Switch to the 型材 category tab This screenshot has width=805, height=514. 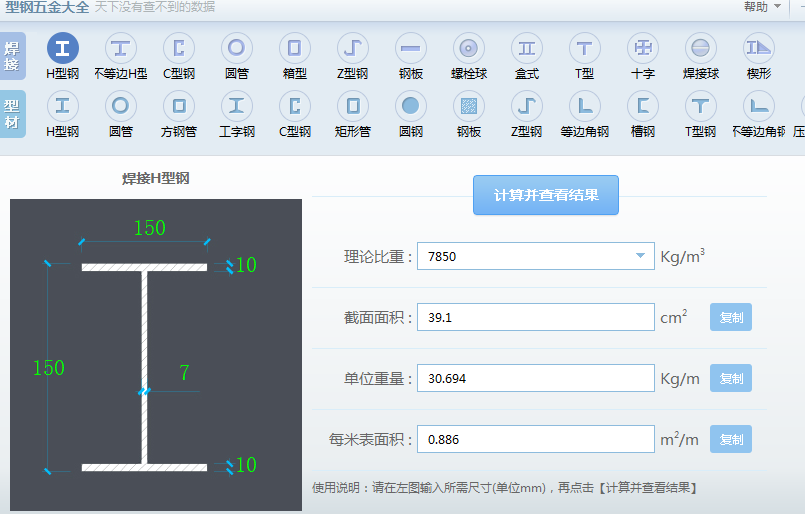pyautogui.click(x=12, y=114)
